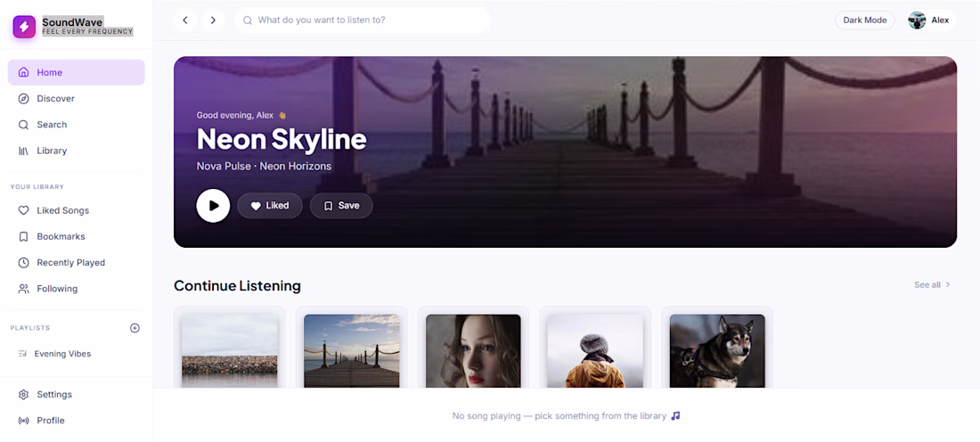This screenshot has height=442, width=980.
Task: Click Alex's avatar picture
Action: 917,20
